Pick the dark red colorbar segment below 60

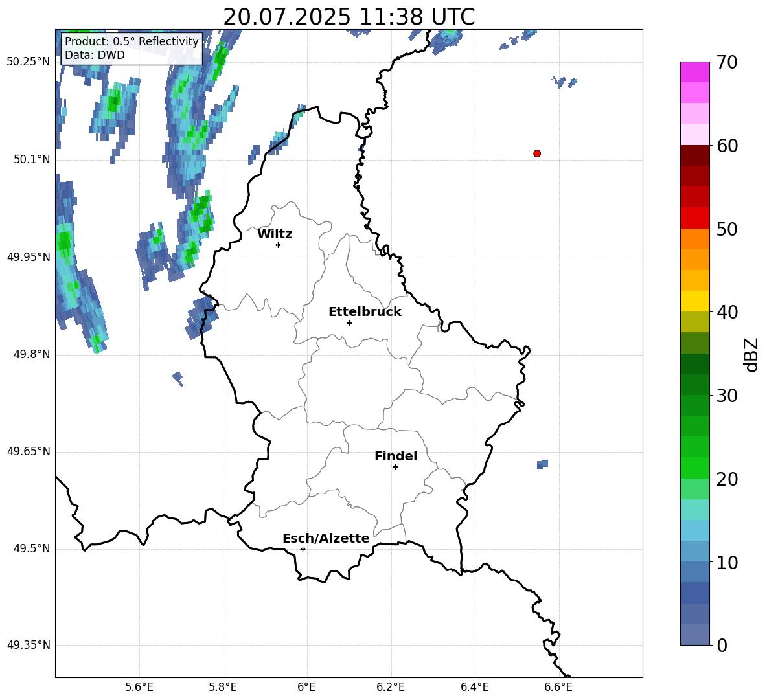694,155
